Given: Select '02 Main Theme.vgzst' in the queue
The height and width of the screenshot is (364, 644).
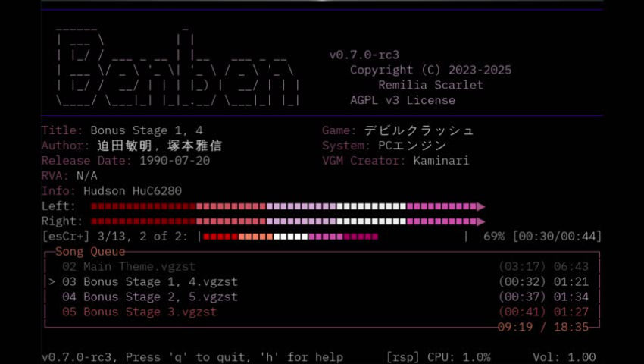Looking at the screenshot, I should (x=129, y=266).
